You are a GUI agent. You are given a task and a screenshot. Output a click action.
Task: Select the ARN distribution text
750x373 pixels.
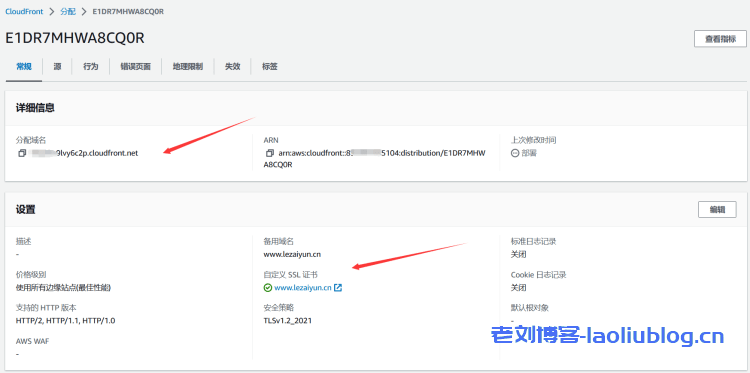tap(375, 159)
